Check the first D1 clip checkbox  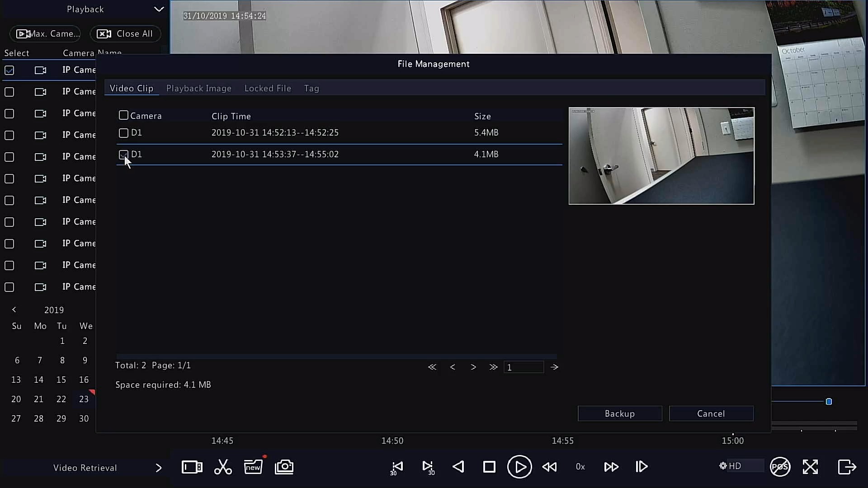123,133
